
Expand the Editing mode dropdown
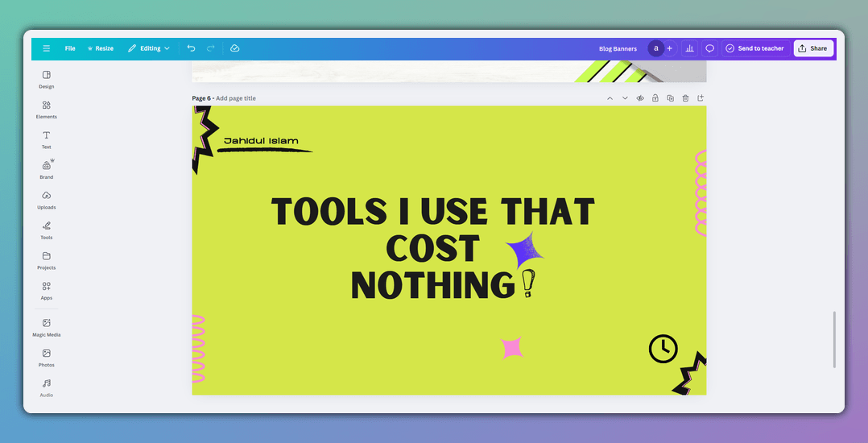[x=148, y=48]
